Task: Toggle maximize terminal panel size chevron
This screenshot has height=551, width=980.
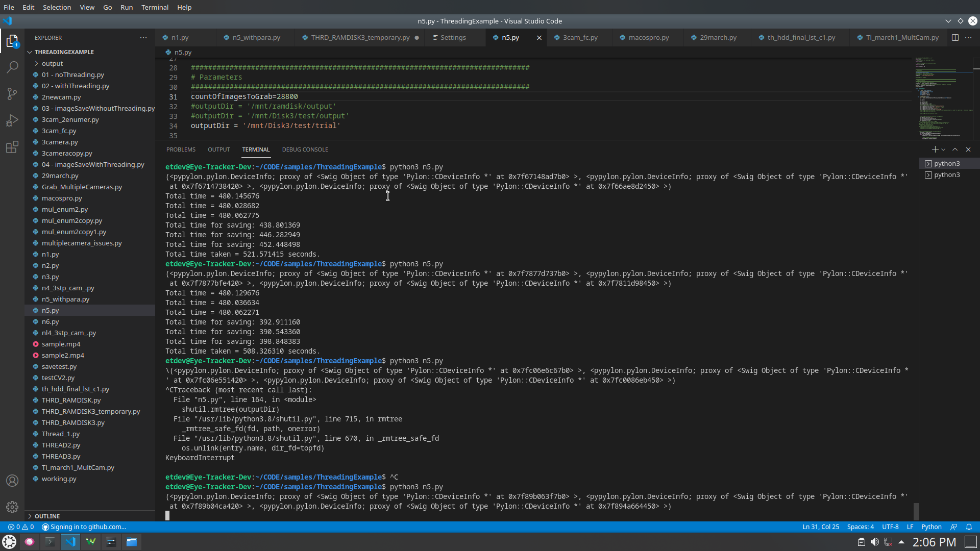Action: (x=955, y=149)
